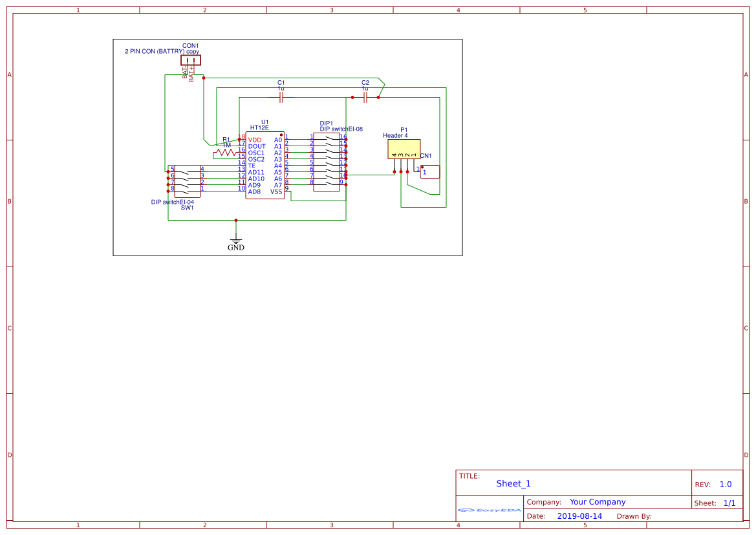Image resolution: width=756 pixels, height=535 pixels.
Task: Select the BAT+ net label
Action: pyautogui.click(x=191, y=73)
